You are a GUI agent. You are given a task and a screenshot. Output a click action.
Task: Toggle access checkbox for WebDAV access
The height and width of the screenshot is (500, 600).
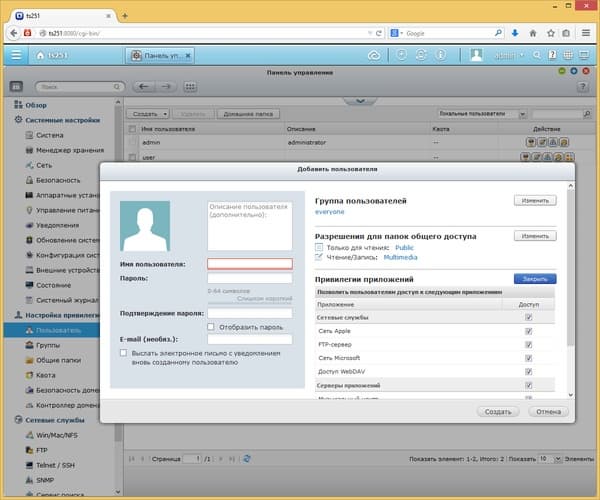(528, 371)
